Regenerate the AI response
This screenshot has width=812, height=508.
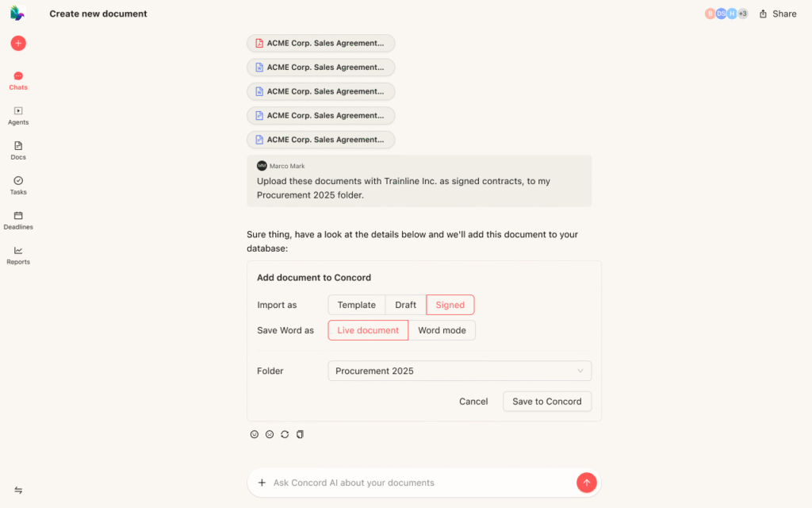(x=285, y=434)
